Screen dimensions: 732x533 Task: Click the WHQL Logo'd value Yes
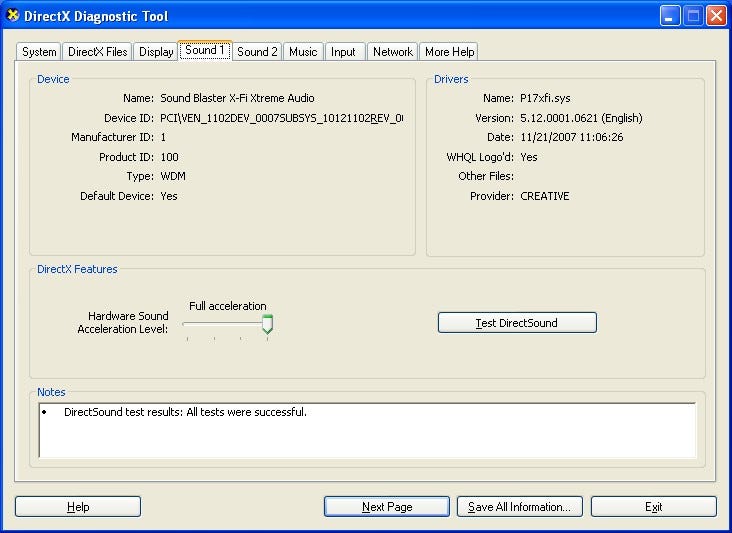(x=529, y=157)
